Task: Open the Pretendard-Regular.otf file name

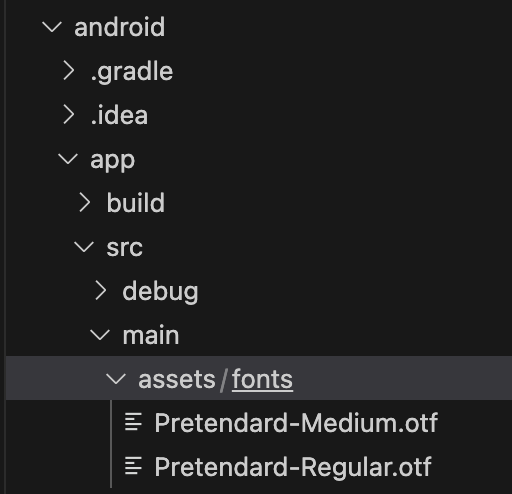Action: point(293,467)
